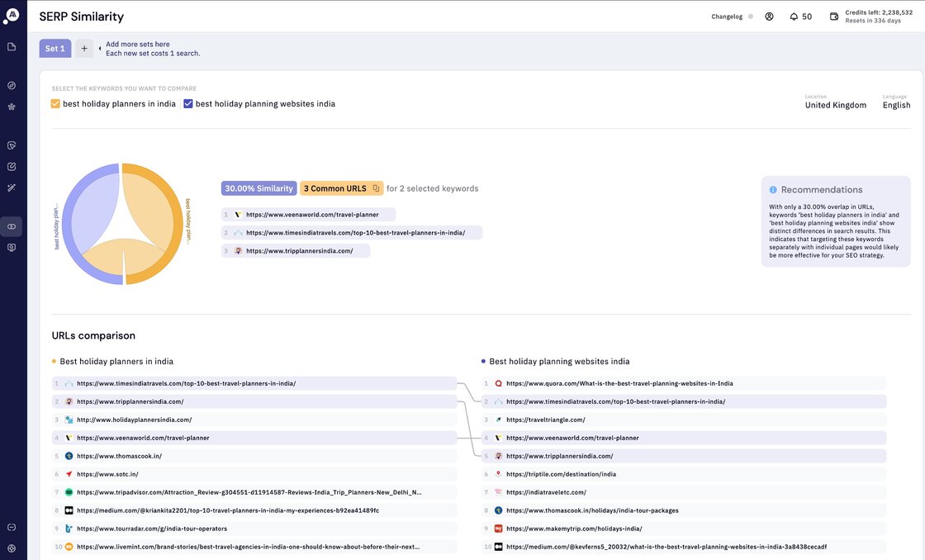The width and height of the screenshot is (925, 560).
Task: Open common URL tripplannersindia.com
Action: (x=296, y=251)
